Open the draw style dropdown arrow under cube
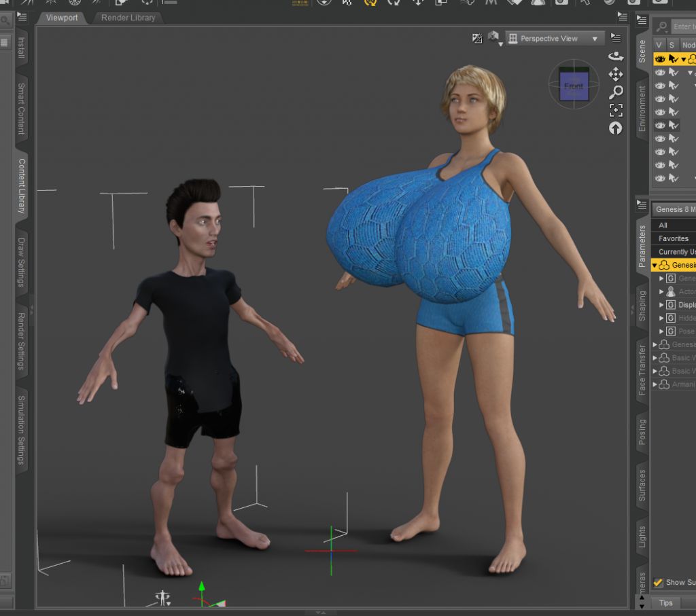 pos(501,44)
